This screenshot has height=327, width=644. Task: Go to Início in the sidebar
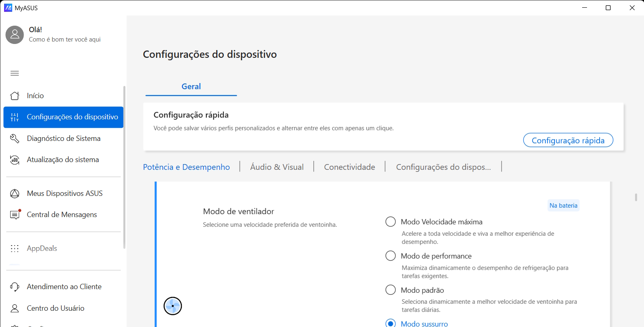[63, 96]
